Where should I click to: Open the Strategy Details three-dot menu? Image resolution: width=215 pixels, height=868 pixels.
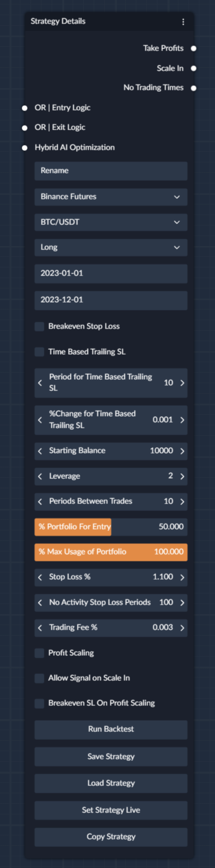[x=183, y=22]
